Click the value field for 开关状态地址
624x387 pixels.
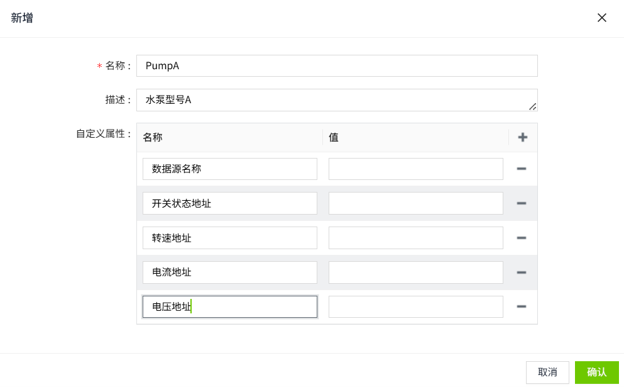click(x=416, y=203)
